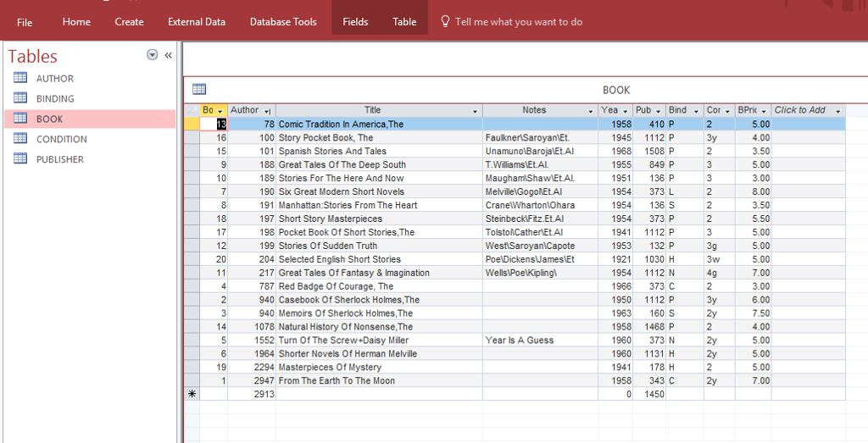Open the Title column filter dropdown
The height and width of the screenshot is (443, 868).
pos(476,111)
